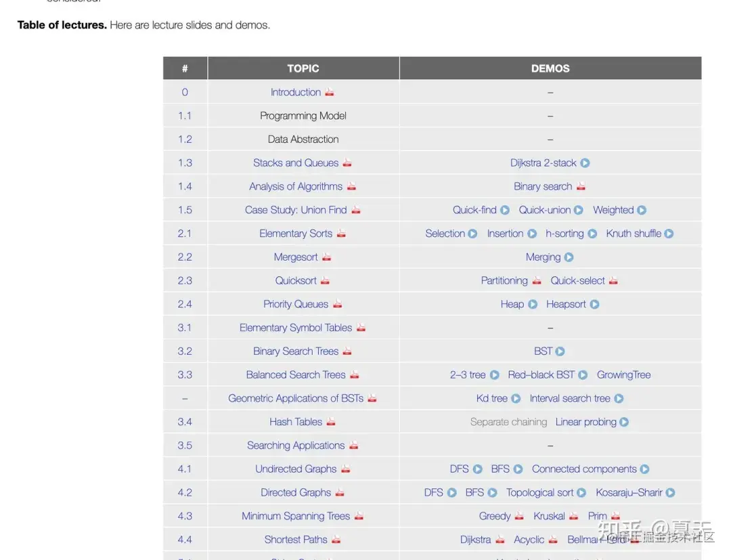Open the Undirected Graphs lecture link
The width and height of the screenshot is (731, 560).
pos(296,469)
